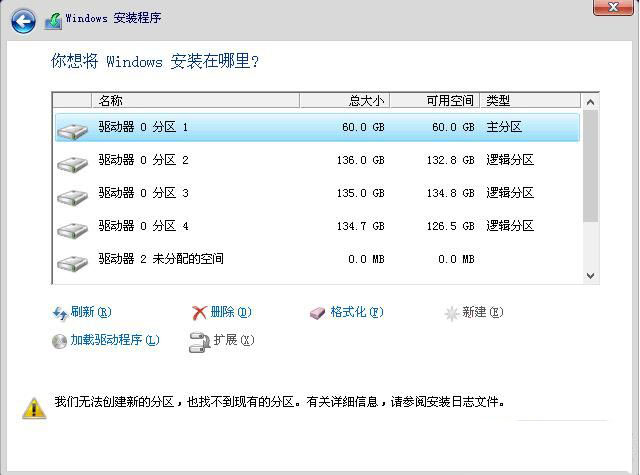The width and height of the screenshot is (640, 475).
Task: Click the partition list vertical scrollbar thumb
Action: click(590, 166)
